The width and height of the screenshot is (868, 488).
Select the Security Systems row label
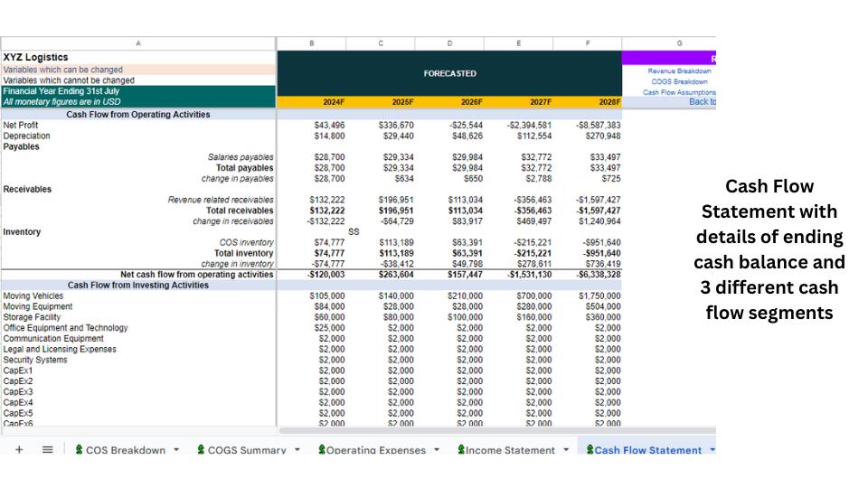(x=35, y=360)
